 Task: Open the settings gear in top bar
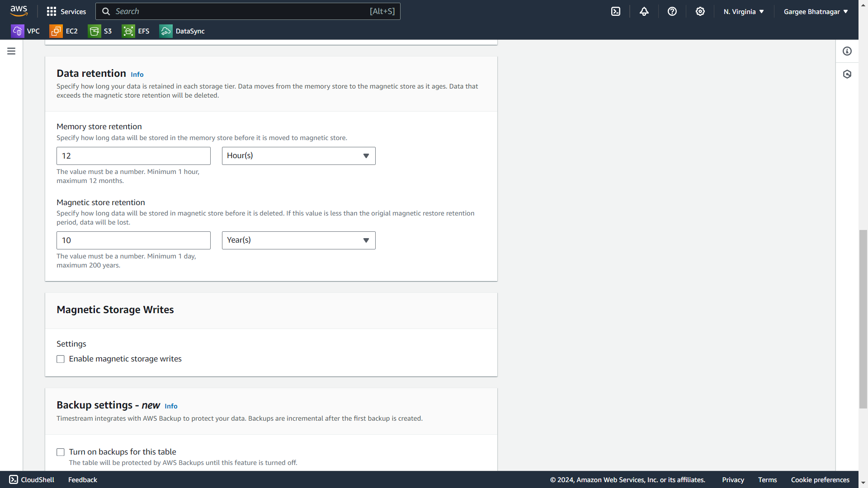[x=700, y=11]
